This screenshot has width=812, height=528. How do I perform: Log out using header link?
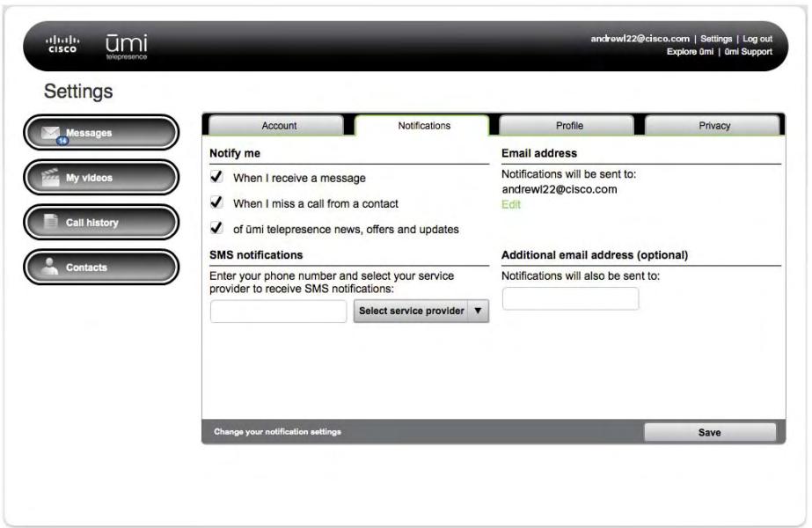tap(757, 39)
